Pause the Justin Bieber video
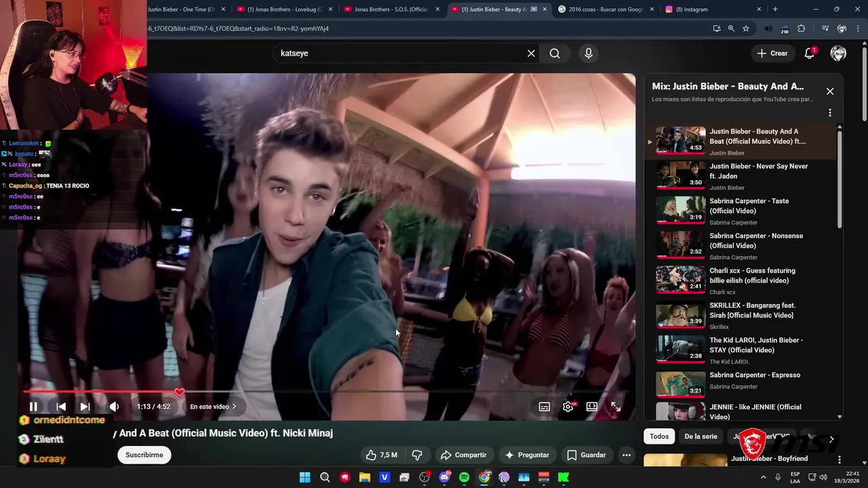Viewport: 868px width, 488px height. (33, 407)
